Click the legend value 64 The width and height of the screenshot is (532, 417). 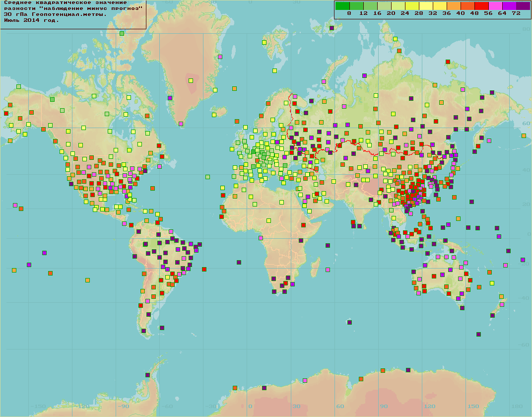tap(503, 13)
